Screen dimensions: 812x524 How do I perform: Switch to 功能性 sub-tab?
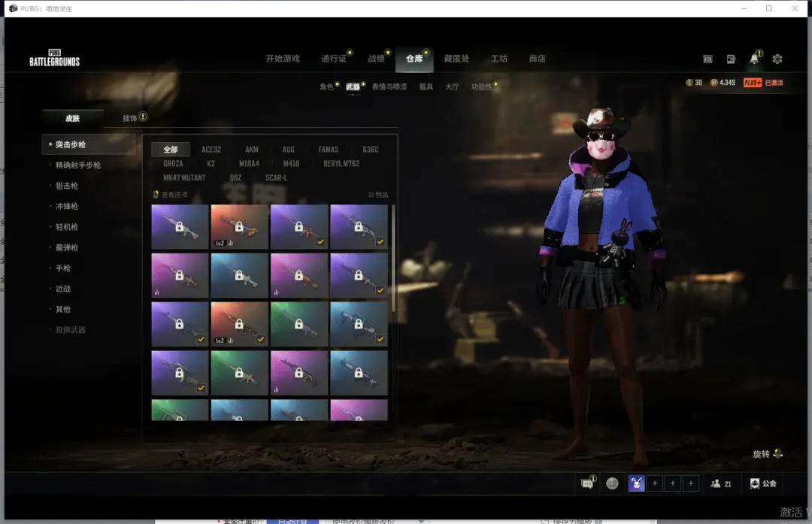[481, 86]
